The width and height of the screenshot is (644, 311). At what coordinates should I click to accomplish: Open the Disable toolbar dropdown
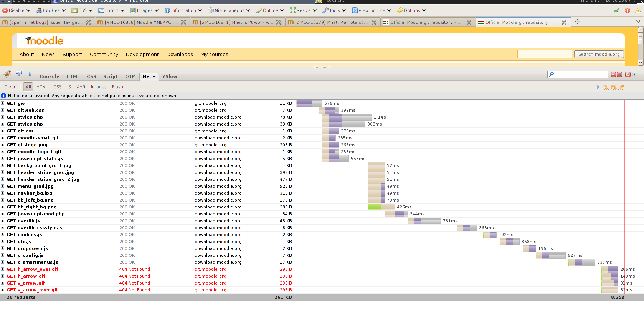click(16, 10)
